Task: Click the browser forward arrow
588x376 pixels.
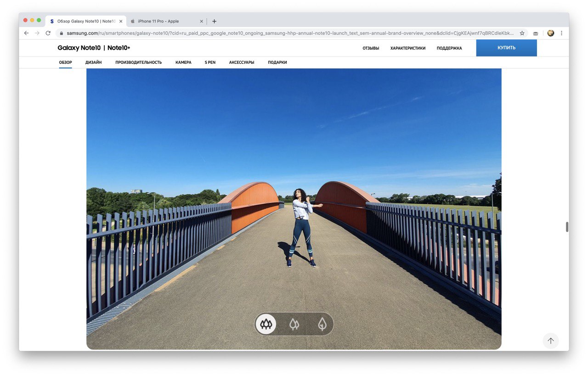Action: [37, 33]
